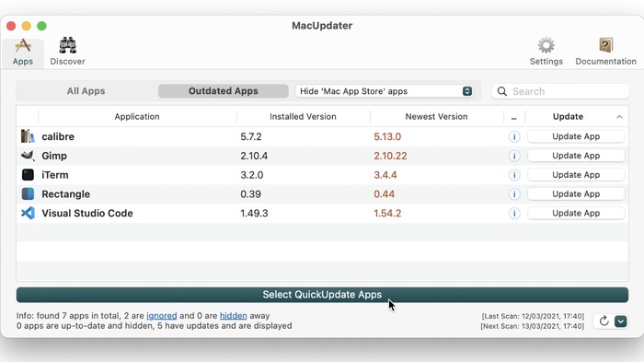Click newest version 2.10.22
The image size is (644, 362).
390,156
